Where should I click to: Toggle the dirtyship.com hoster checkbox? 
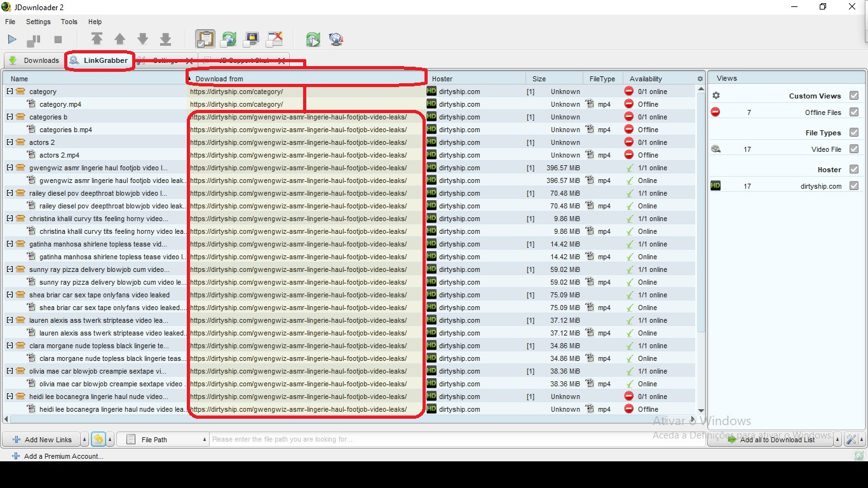pos(853,186)
